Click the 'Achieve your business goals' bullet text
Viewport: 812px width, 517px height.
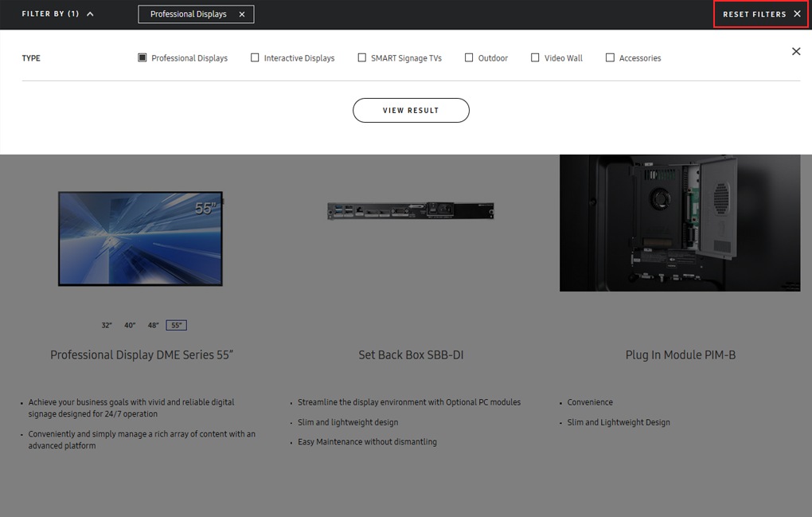[x=131, y=408]
